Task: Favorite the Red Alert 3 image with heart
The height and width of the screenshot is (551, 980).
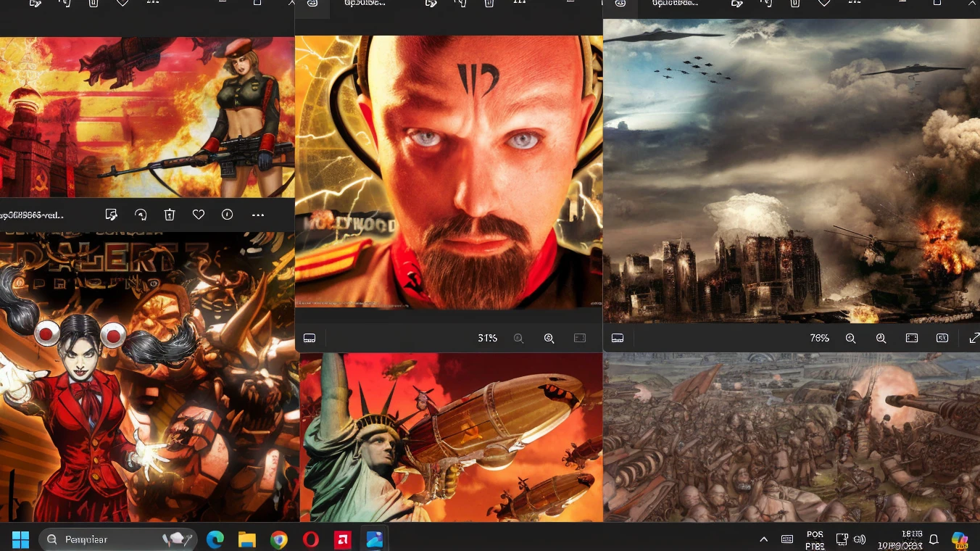Action: pos(198,215)
